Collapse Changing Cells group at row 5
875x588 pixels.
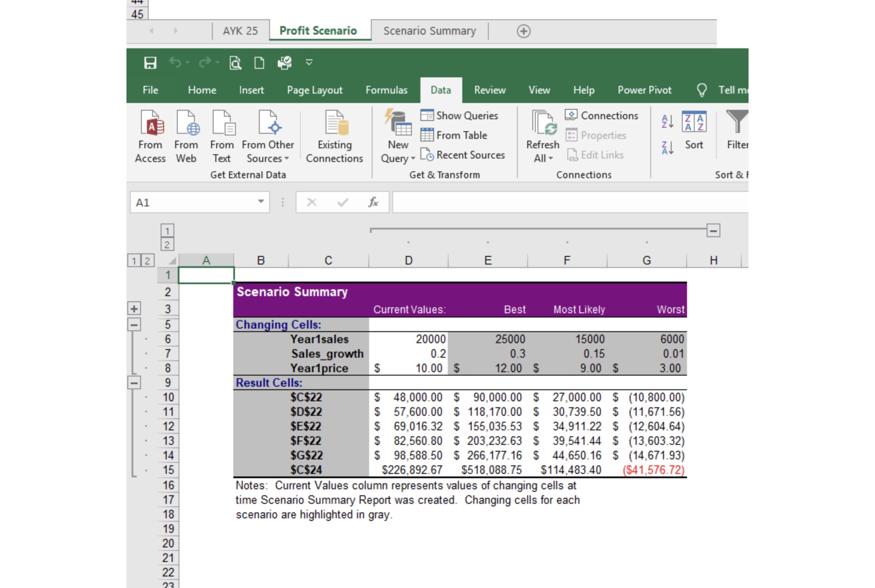134,325
